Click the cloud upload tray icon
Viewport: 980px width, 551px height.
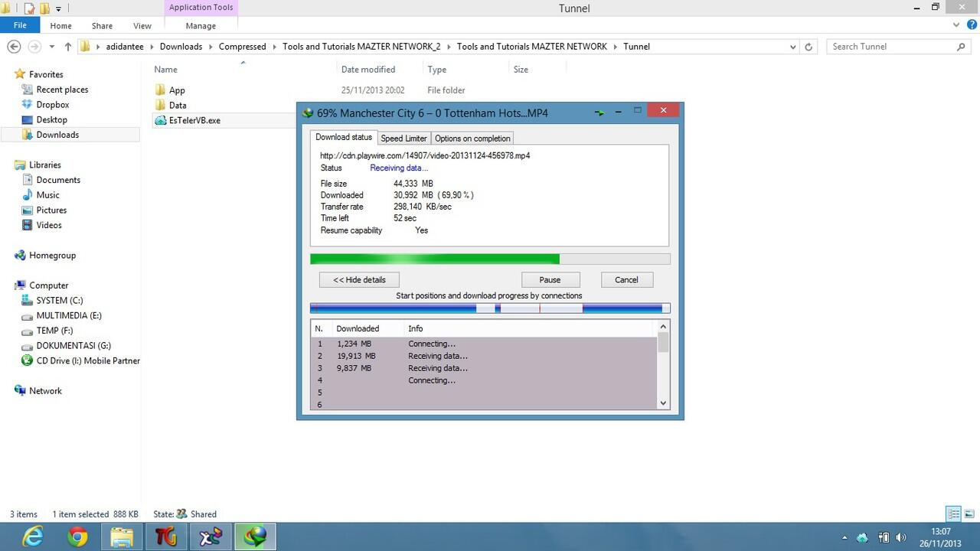click(862, 538)
